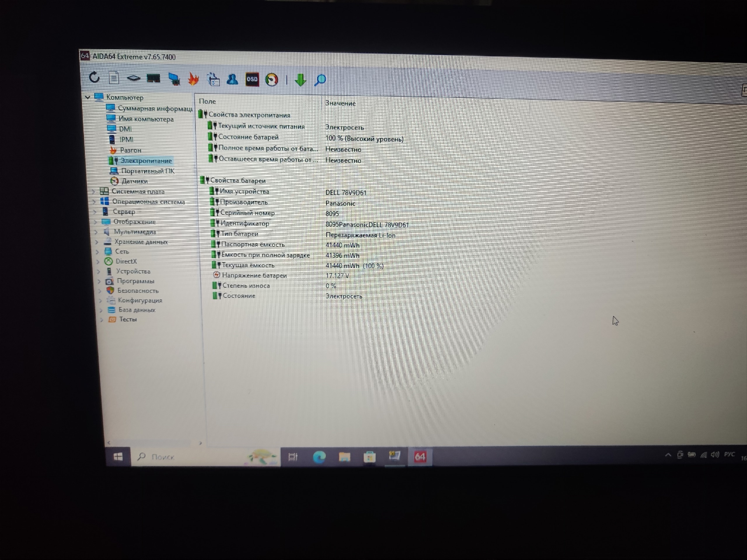The height and width of the screenshot is (560, 747).
Task: Expand the Сервер tree node
Action: click(95, 212)
